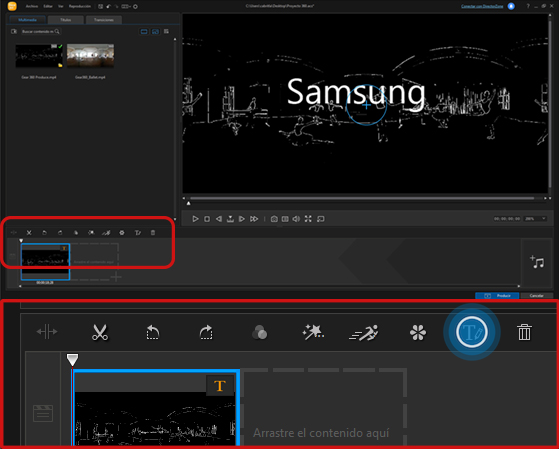The image size is (559, 449).
Task: Select the Gear 360 Produce.mp4 thumbnail
Action: [39, 56]
